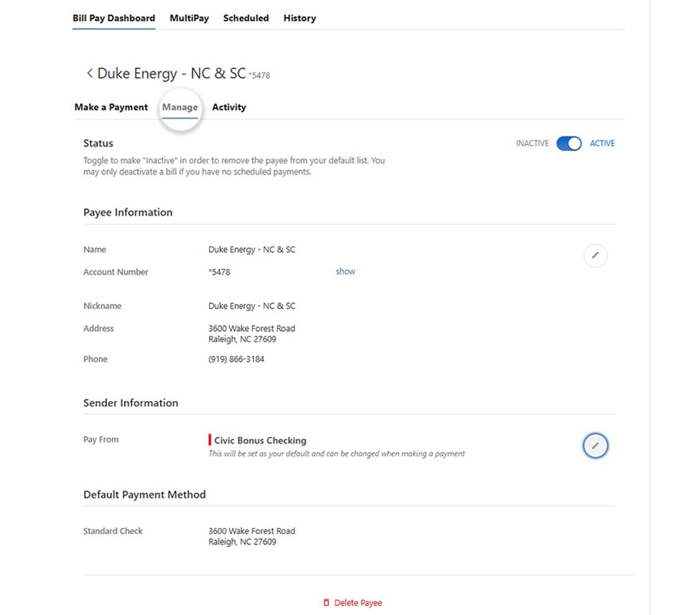Click the Duke Energy - NC & SC heading
This screenshot has width=700, height=615.
[x=172, y=73]
